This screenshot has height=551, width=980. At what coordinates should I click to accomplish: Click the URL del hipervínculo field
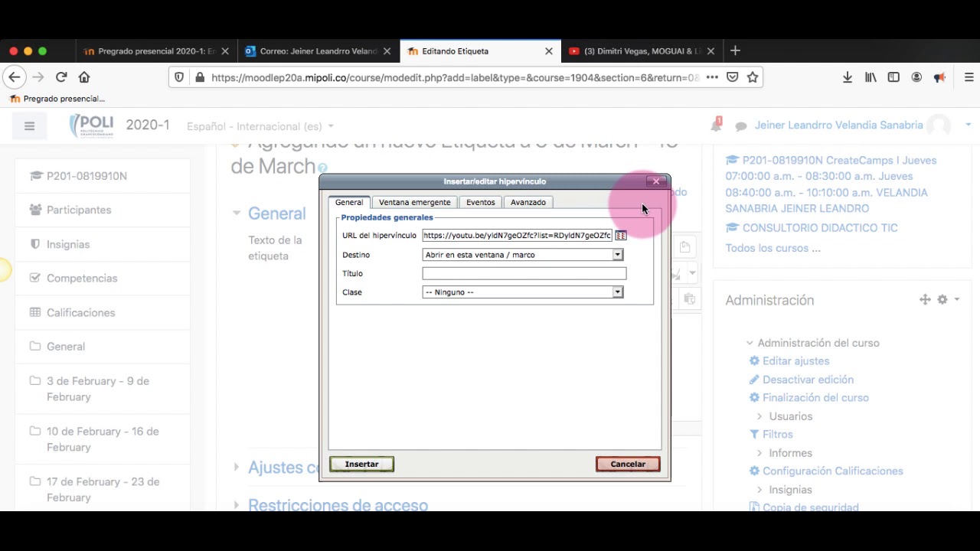point(517,236)
